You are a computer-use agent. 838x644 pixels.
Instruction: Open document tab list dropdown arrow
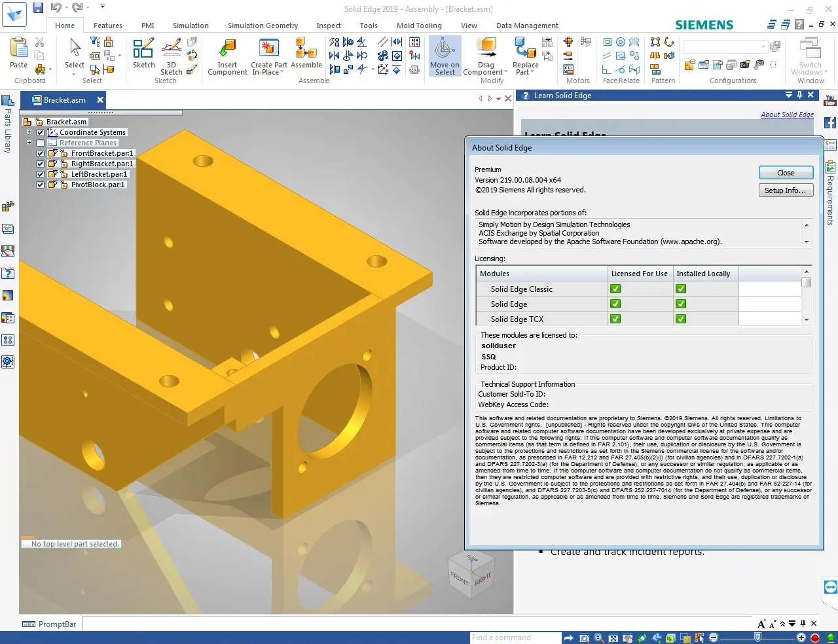point(498,99)
